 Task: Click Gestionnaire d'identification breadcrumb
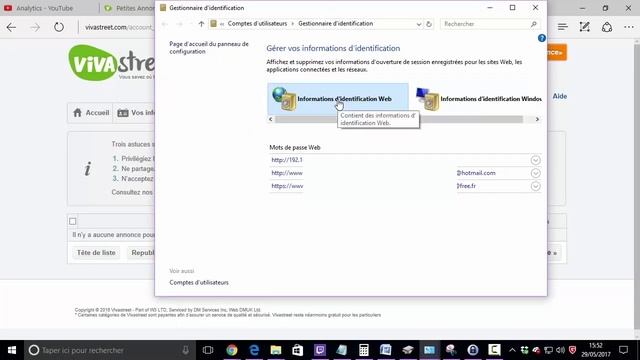pyautogui.click(x=336, y=24)
